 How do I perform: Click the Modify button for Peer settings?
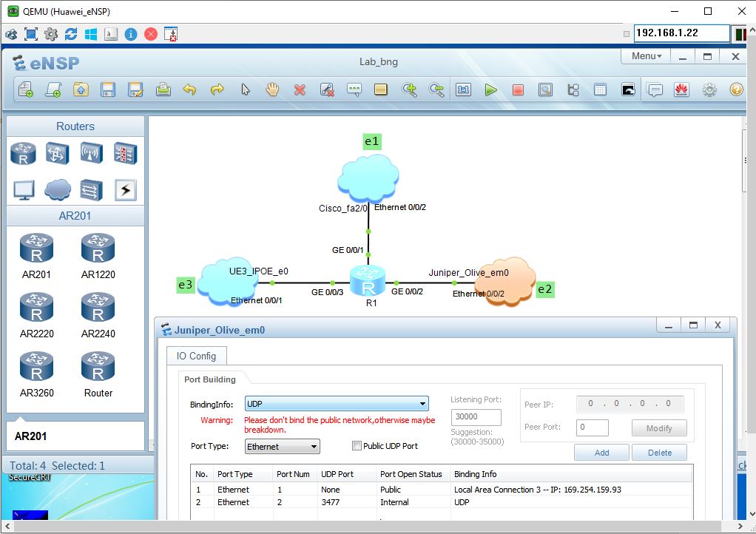pos(658,427)
